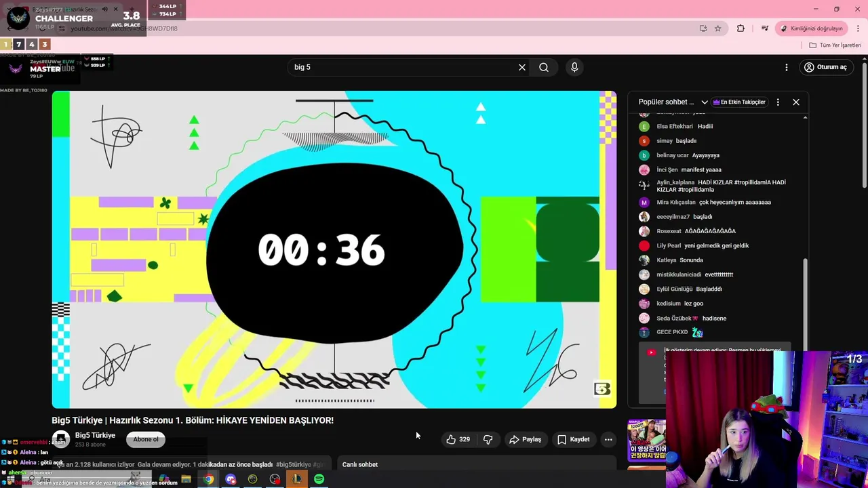This screenshot has height=488, width=868.
Task: Open En Etkin Takipçiler leaderboard
Action: coord(739,102)
